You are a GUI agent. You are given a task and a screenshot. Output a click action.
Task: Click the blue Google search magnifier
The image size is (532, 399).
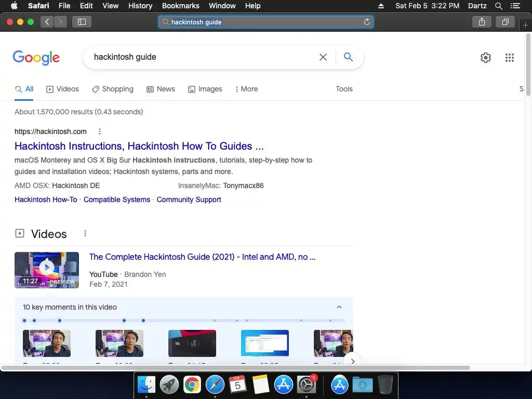[348, 57]
